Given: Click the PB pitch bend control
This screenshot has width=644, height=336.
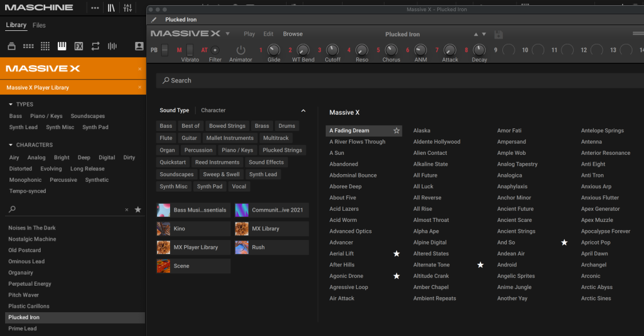Looking at the screenshot, I should [x=165, y=50].
